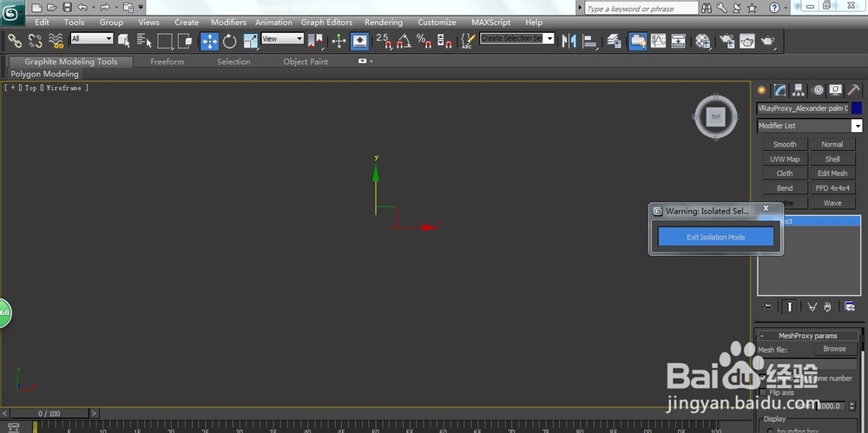Viewport: 868px width, 433px height.
Task: Toggle the Spinner Snap button
Action: 444,41
